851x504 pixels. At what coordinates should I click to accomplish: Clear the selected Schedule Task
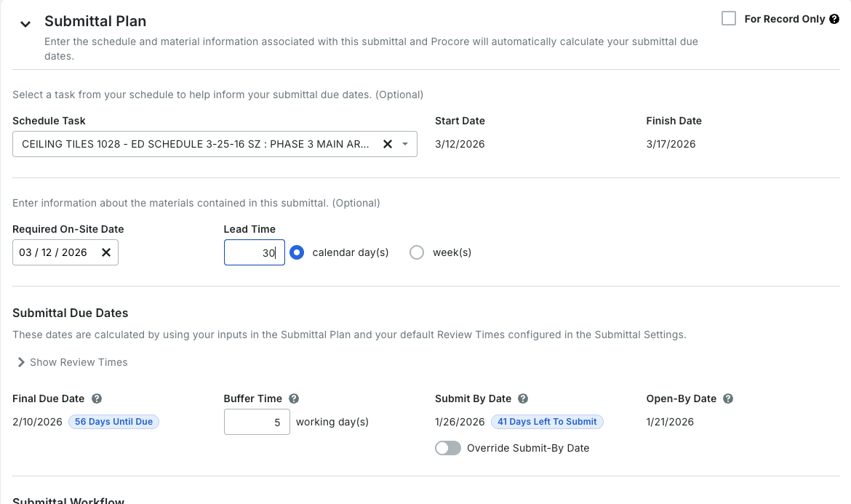pos(388,144)
